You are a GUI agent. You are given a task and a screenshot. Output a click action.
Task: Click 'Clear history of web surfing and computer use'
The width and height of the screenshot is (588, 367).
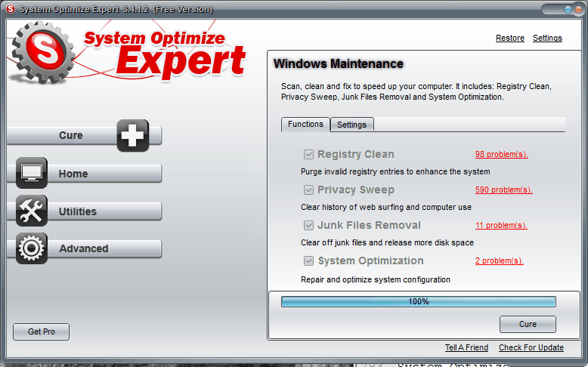click(386, 208)
